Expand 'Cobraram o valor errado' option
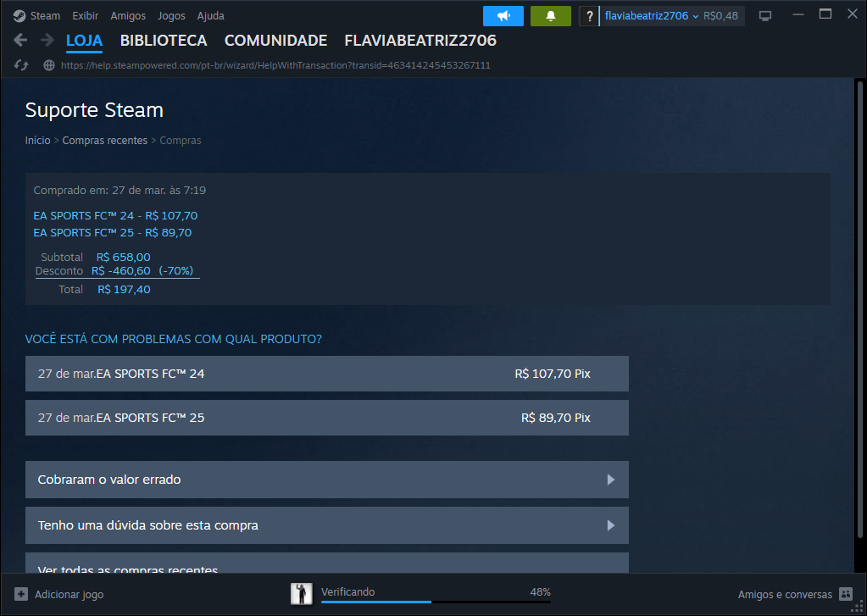867x616 pixels. pyautogui.click(x=326, y=480)
